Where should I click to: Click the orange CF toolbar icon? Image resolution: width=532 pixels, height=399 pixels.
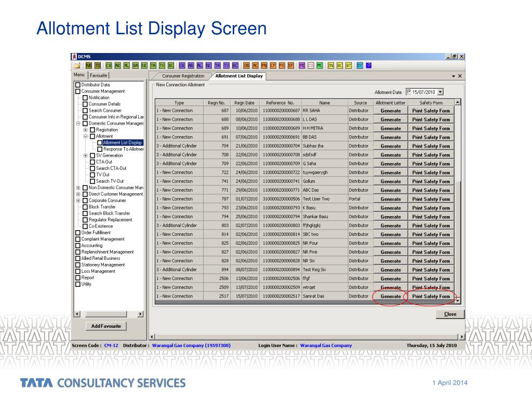click(x=273, y=65)
